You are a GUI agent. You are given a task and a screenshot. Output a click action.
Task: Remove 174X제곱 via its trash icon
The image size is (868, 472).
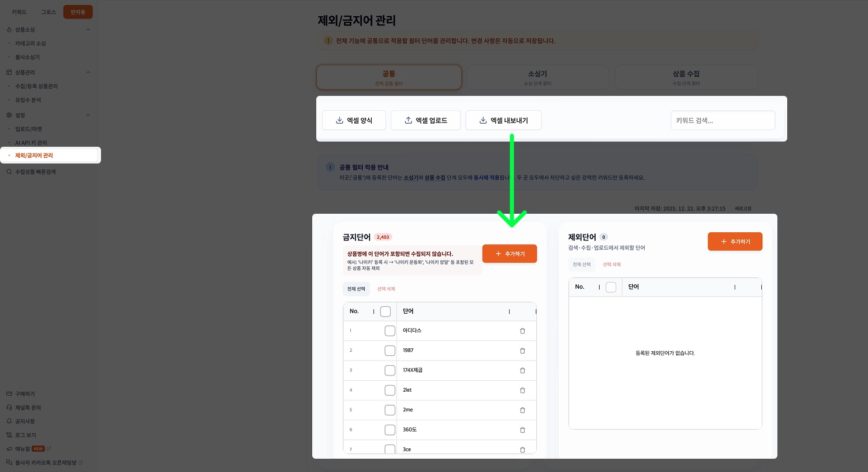[x=522, y=370]
